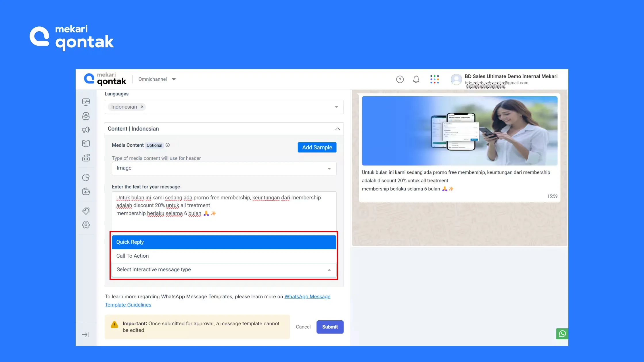This screenshot has height=362, width=644.
Task: Choose Quick Reply option
Action: 224,242
